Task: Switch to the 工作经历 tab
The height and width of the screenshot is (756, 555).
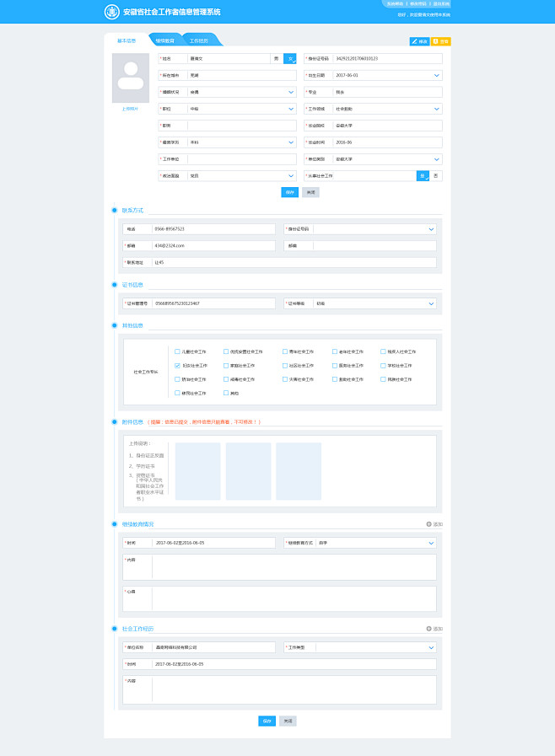Action: coord(199,40)
